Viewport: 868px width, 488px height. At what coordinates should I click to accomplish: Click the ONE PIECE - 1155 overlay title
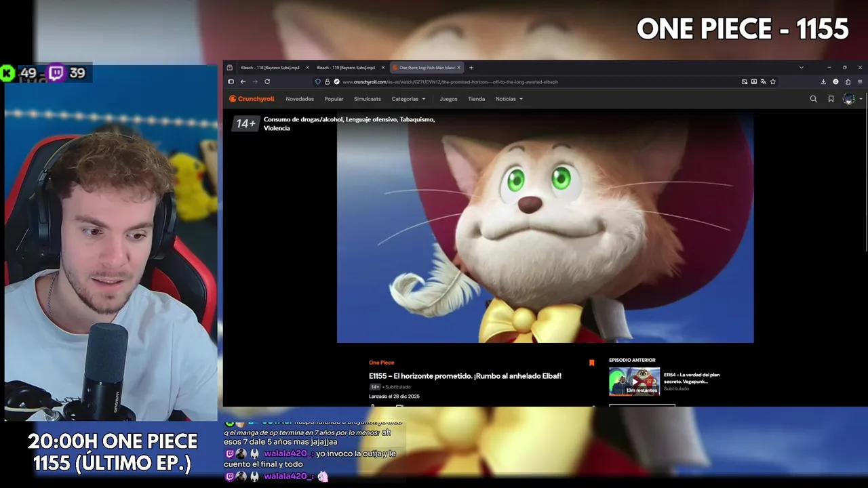pos(743,29)
